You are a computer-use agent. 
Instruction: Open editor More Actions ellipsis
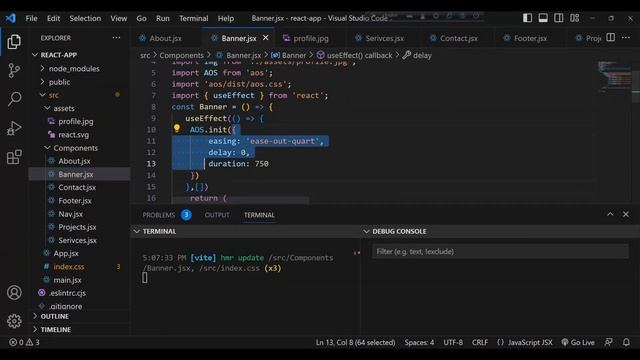pyautogui.click(x=626, y=38)
